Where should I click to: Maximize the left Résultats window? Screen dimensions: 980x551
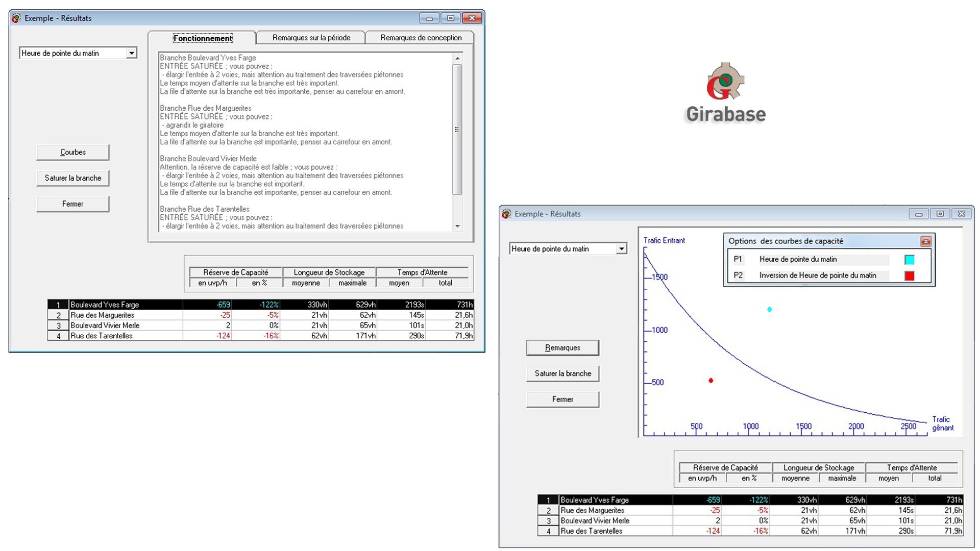click(x=450, y=18)
